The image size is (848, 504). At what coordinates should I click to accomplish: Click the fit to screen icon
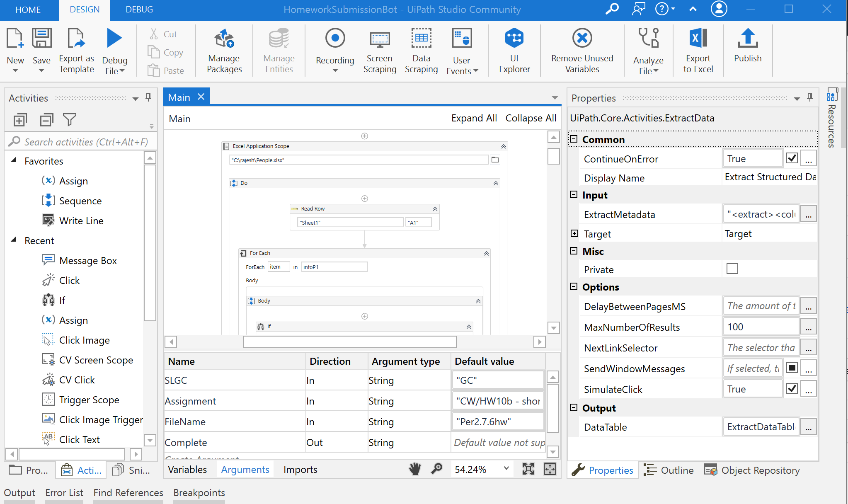click(x=528, y=469)
